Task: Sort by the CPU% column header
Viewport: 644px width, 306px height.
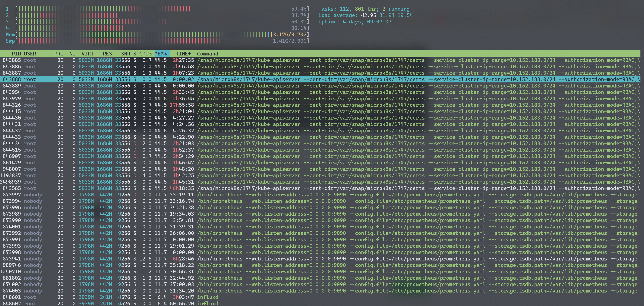Action: pos(145,54)
